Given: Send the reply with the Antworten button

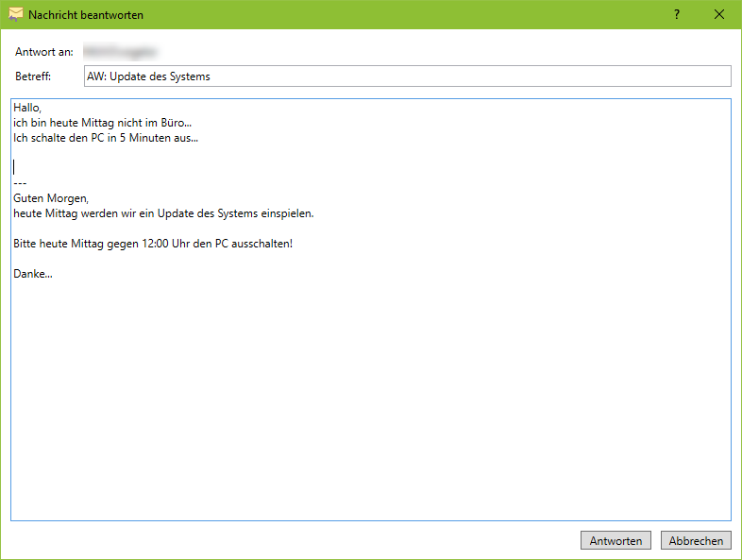Looking at the screenshot, I should tap(616, 540).
